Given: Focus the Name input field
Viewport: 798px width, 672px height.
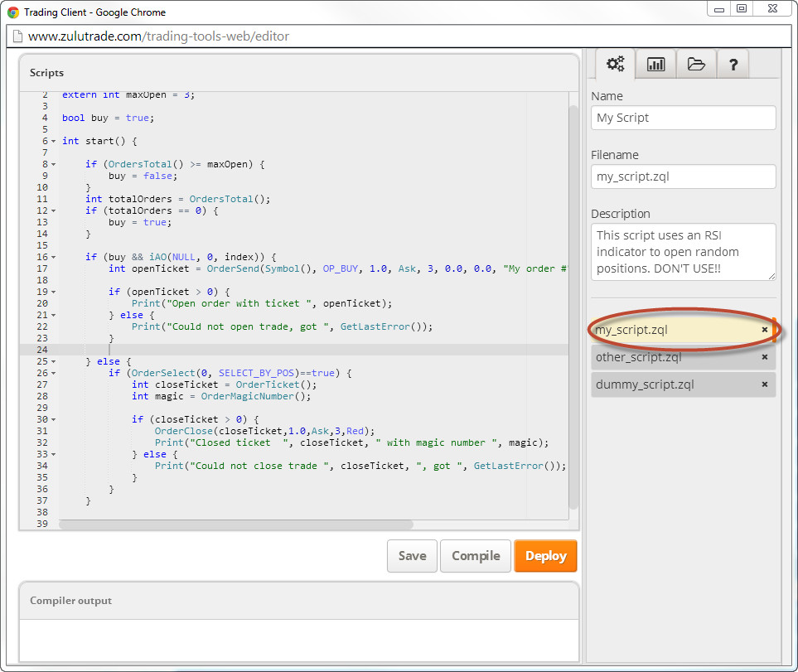Looking at the screenshot, I should point(683,118).
